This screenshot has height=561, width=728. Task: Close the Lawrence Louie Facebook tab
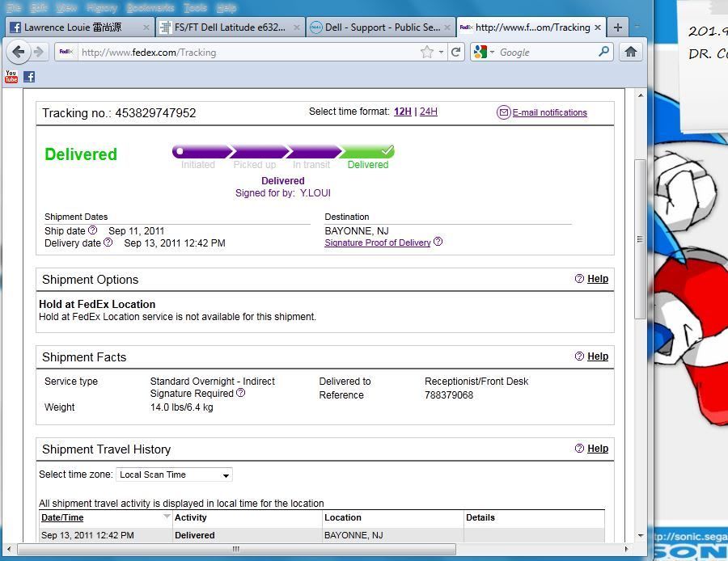[x=146, y=27]
